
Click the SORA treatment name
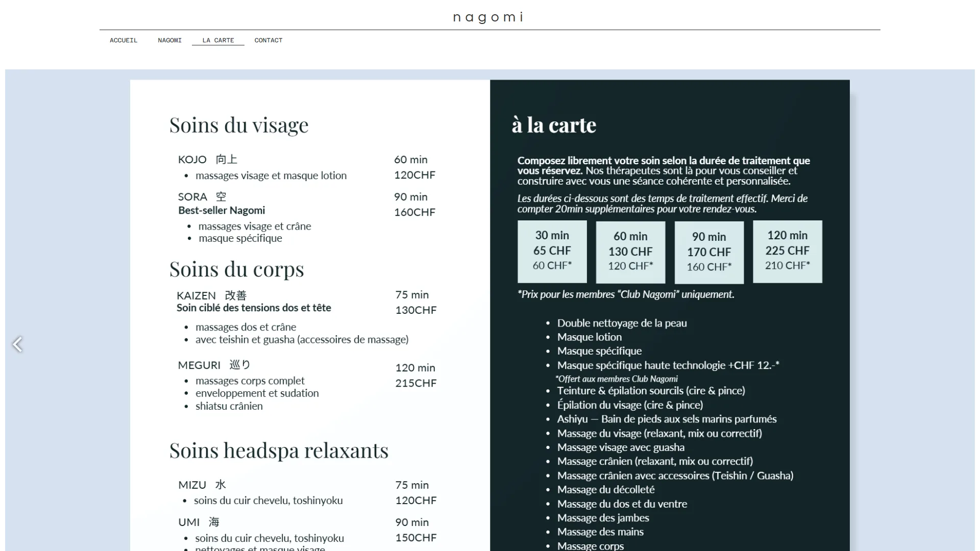pos(202,196)
